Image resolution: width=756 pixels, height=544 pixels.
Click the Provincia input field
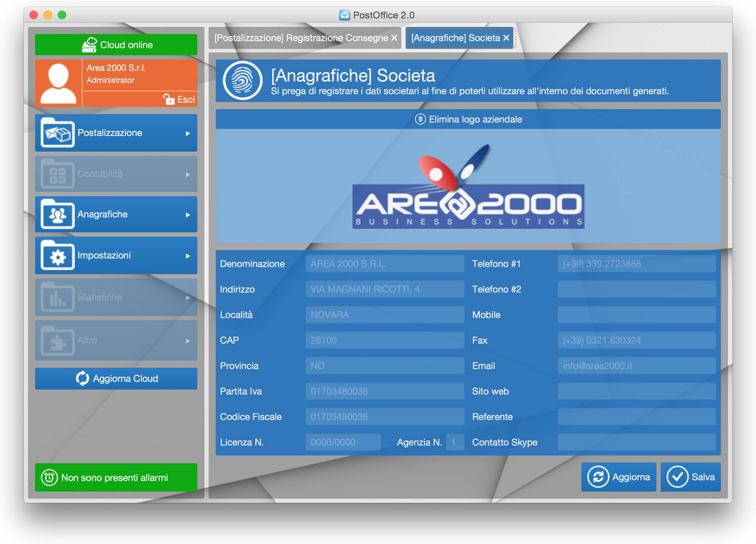[385, 366]
